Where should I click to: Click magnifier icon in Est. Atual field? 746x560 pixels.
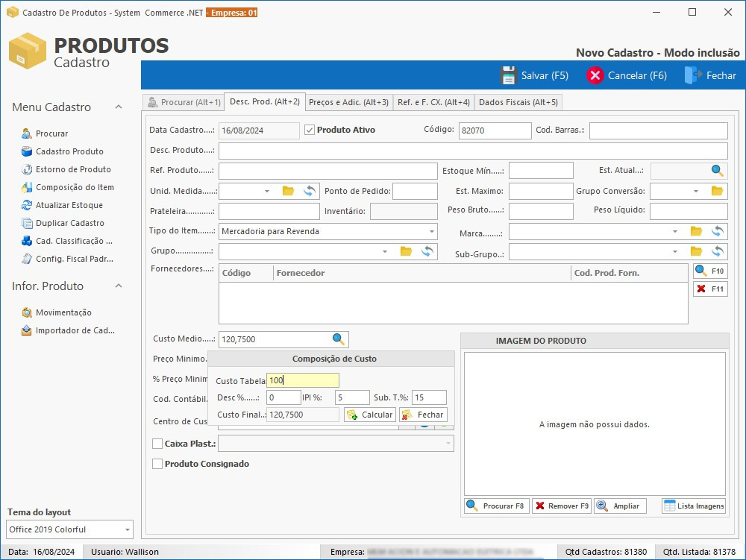(717, 171)
